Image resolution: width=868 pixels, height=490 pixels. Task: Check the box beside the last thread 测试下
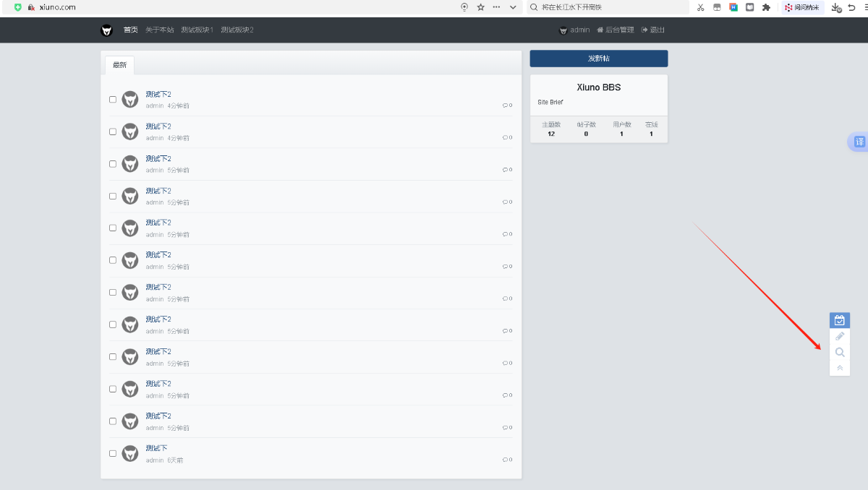tap(113, 454)
